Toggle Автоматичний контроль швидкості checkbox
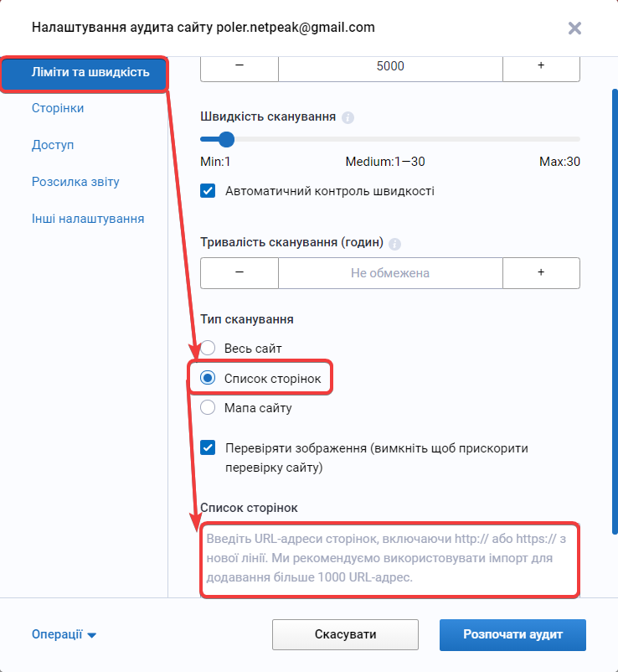This screenshot has width=618, height=672. click(x=209, y=191)
